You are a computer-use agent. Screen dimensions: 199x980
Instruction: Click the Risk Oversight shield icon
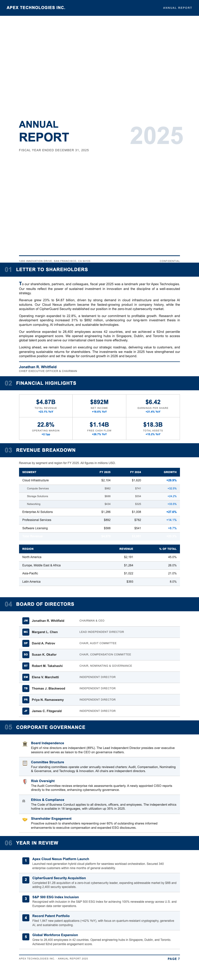click(25, 781)
